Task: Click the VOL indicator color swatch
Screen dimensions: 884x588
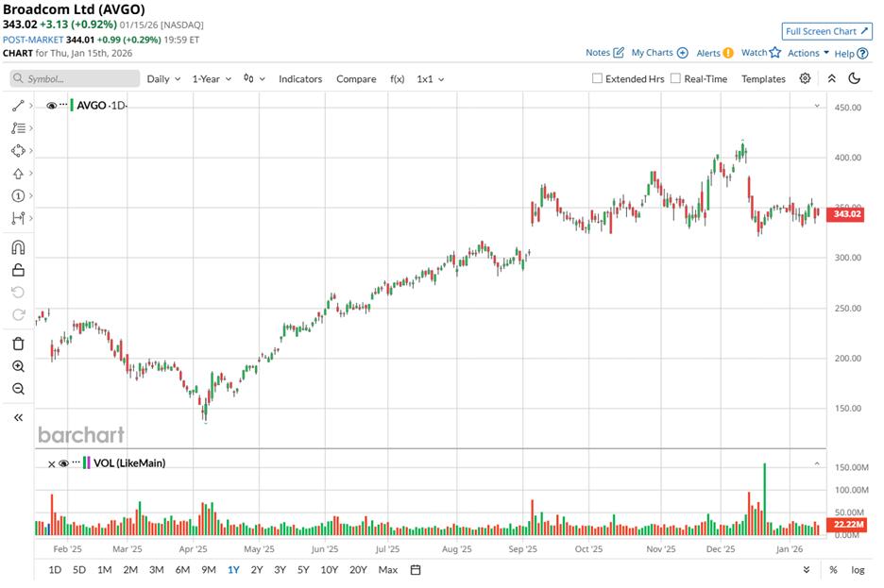Action: 86,463
